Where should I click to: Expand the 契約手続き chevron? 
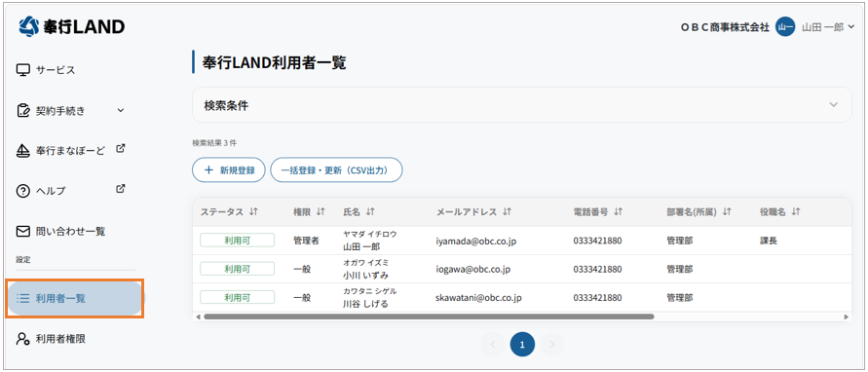pyautogui.click(x=121, y=111)
